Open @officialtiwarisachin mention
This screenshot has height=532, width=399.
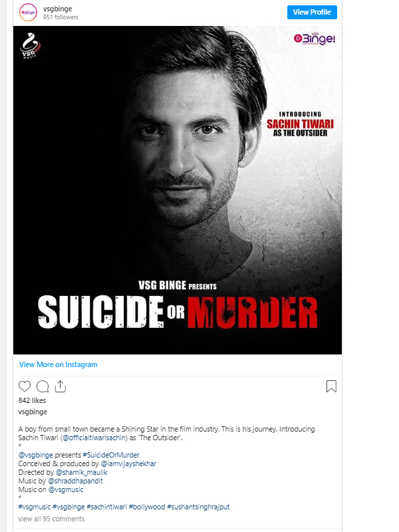point(94,438)
